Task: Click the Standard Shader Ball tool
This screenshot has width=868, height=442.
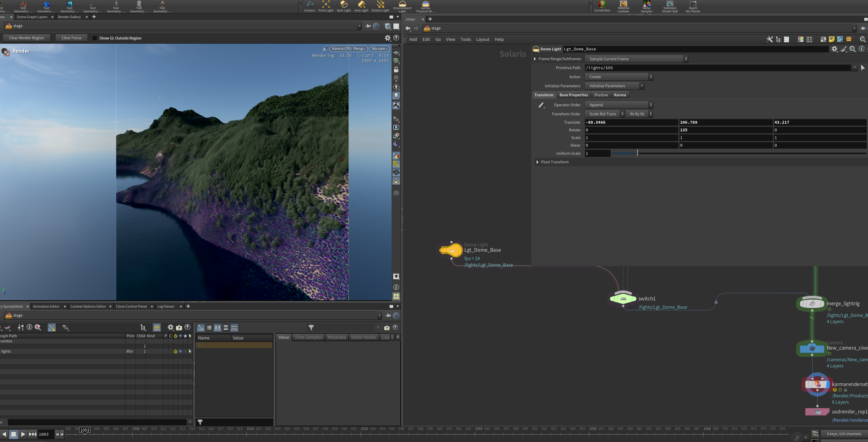Action: (x=669, y=6)
